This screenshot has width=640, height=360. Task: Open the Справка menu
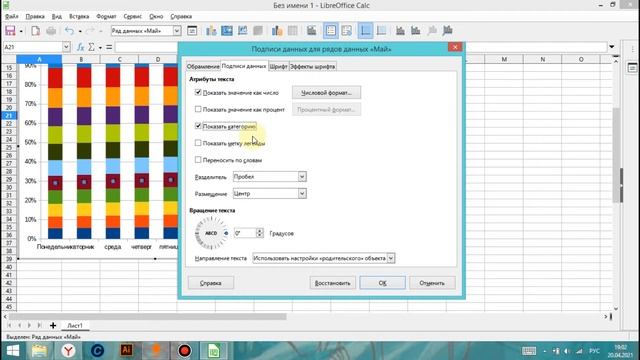[x=181, y=16]
